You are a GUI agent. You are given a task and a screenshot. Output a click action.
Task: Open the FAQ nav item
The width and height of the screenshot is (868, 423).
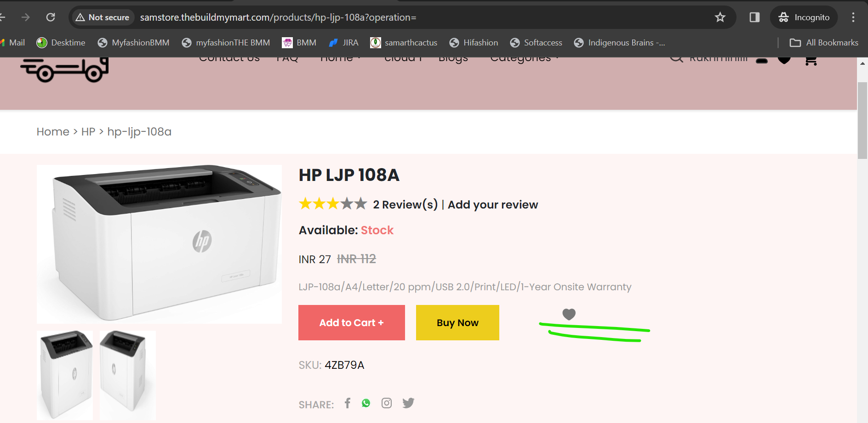point(287,60)
